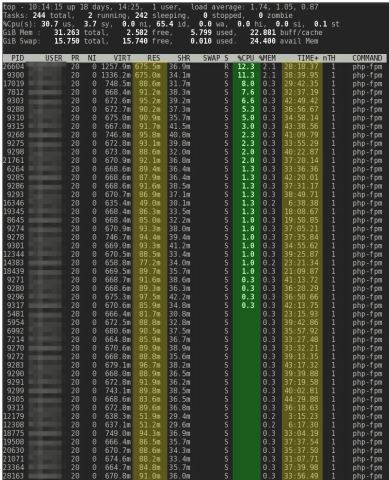
Task: Click the 12.3 CPU value cell
Action: 246,67
